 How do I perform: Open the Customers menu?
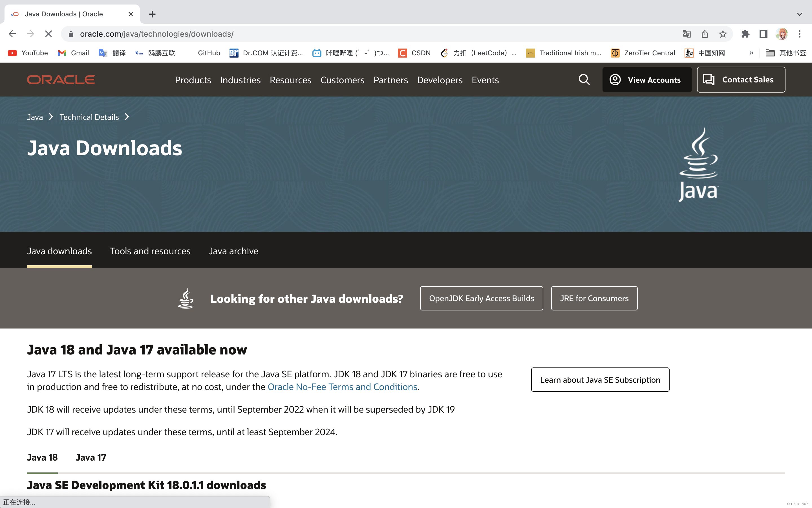[342, 80]
